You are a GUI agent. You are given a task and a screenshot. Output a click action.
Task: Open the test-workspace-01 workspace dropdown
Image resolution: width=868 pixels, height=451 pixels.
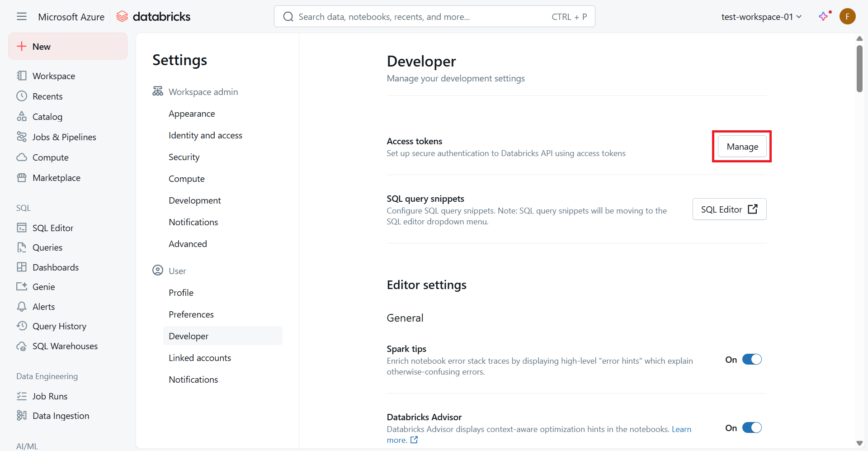[x=761, y=17]
